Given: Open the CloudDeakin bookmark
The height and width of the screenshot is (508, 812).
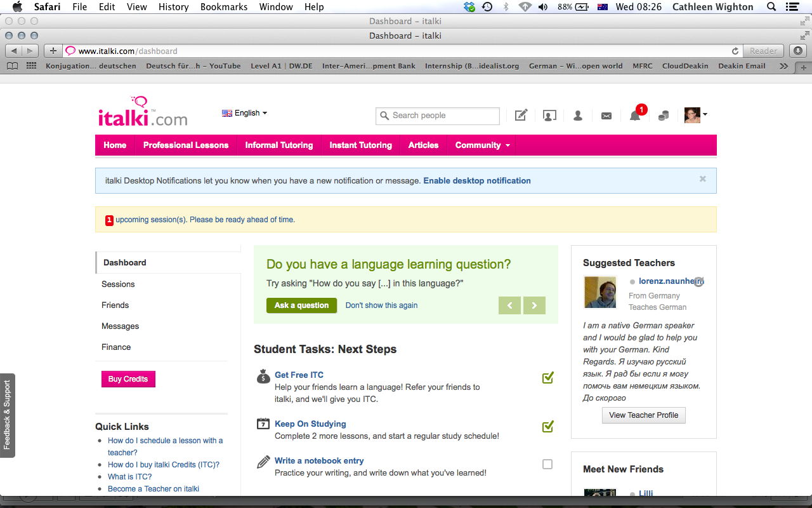Looking at the screenshot, I should tap(685, 66).
